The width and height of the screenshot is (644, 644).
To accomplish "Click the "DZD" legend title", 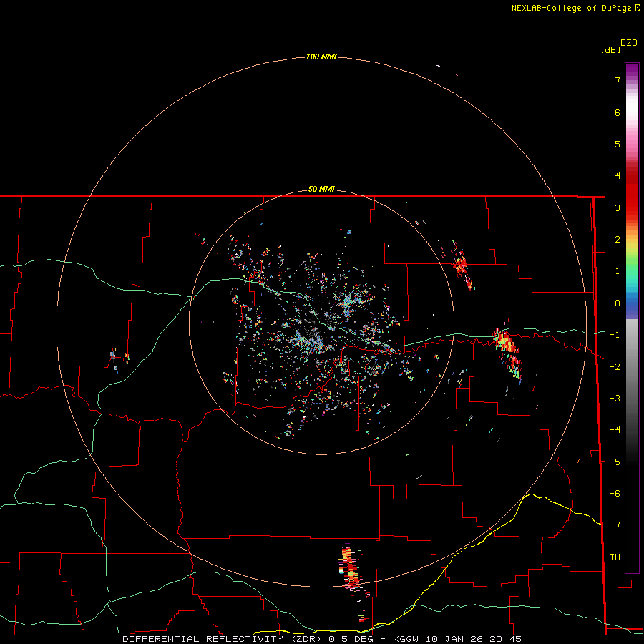I will (629, 43).
